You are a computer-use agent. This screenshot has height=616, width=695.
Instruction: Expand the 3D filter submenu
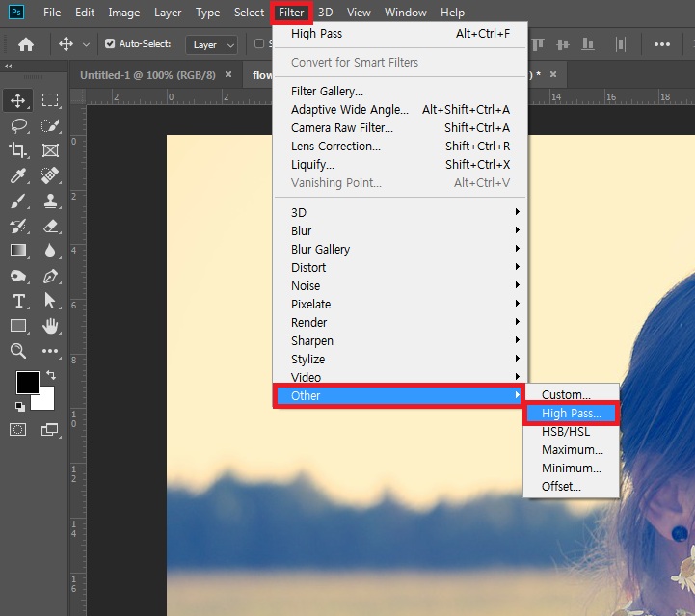400,212
